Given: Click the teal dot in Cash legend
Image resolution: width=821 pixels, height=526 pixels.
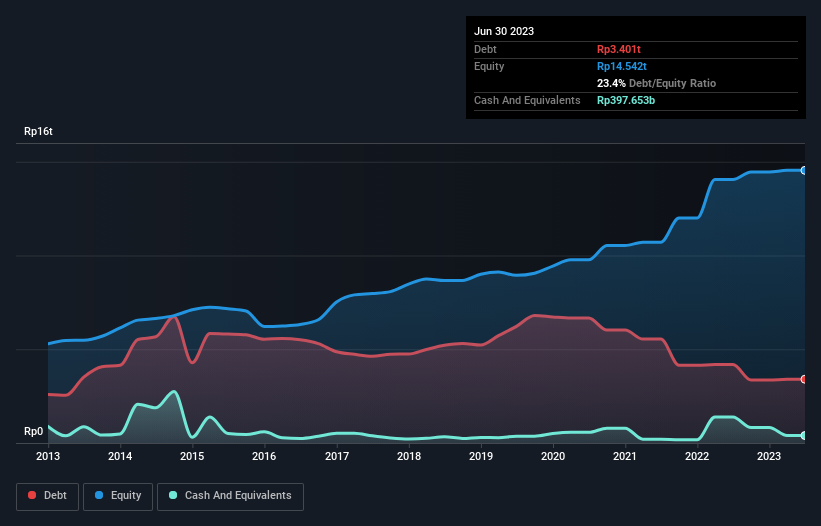Looking at the screenshot, I should point(173,495).
